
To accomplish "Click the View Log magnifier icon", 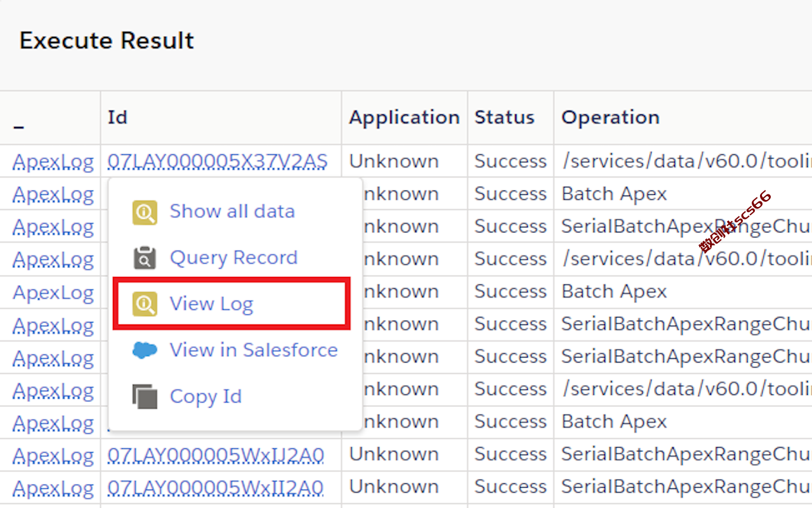I will (145, 305).
